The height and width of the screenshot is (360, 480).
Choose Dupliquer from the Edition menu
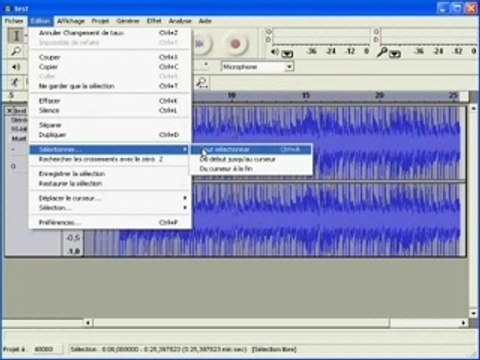click(110, 135)
